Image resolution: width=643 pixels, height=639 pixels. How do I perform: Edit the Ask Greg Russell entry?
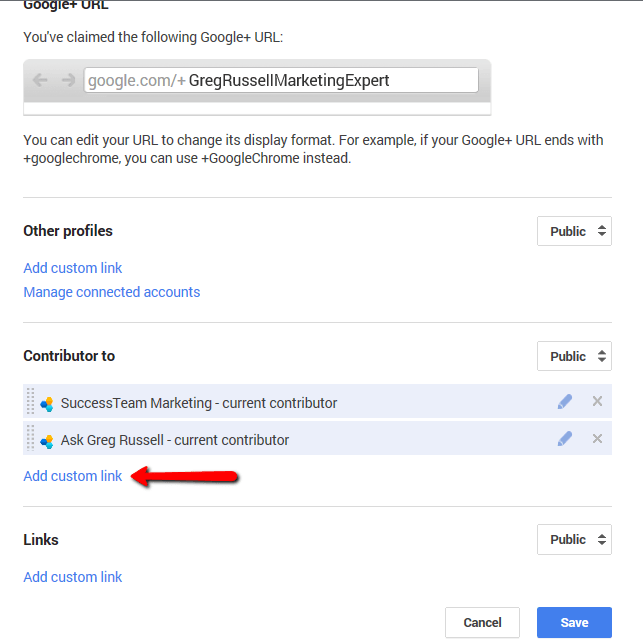click(x=565, y=438)
